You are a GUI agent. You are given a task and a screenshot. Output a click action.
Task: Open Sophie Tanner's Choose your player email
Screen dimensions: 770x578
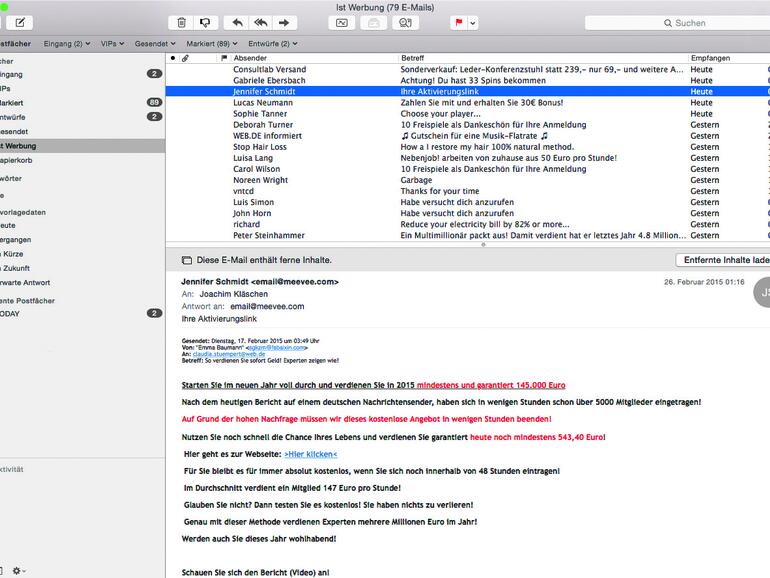pyautogui.click(x=468, y=113)
